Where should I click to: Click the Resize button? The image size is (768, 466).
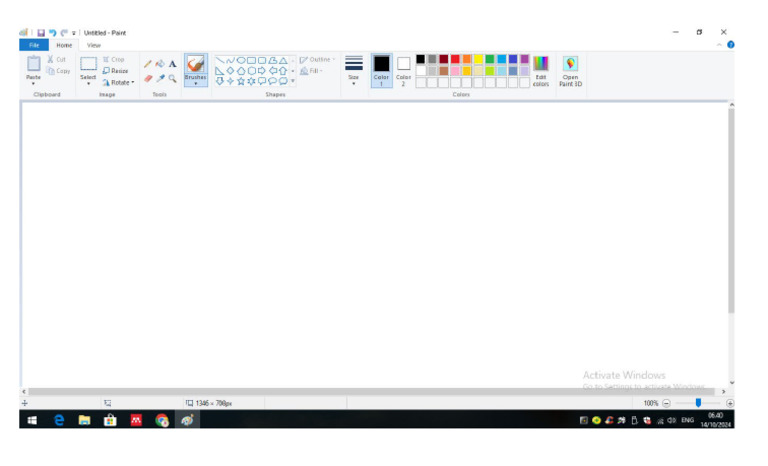(x=116, y=71)
